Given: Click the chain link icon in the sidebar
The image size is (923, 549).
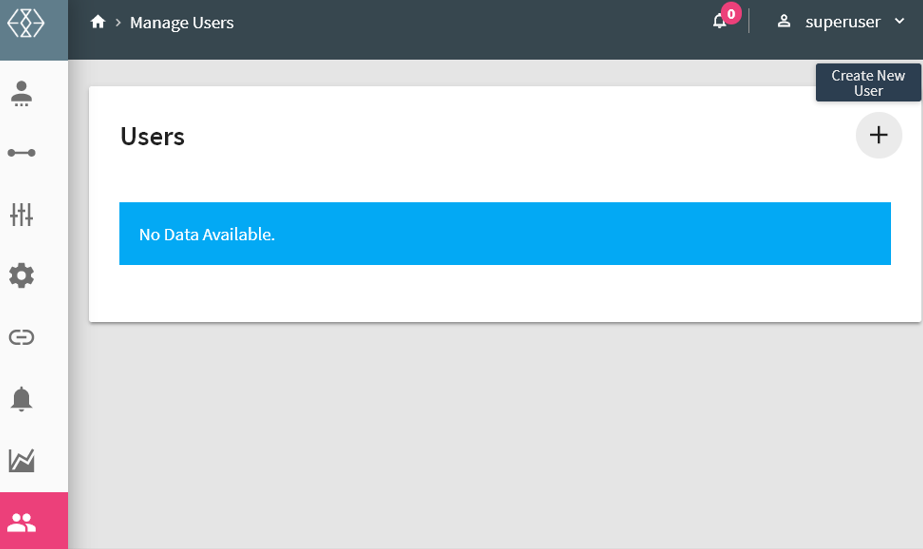Looking at the screenshot, I should [21, 337].
